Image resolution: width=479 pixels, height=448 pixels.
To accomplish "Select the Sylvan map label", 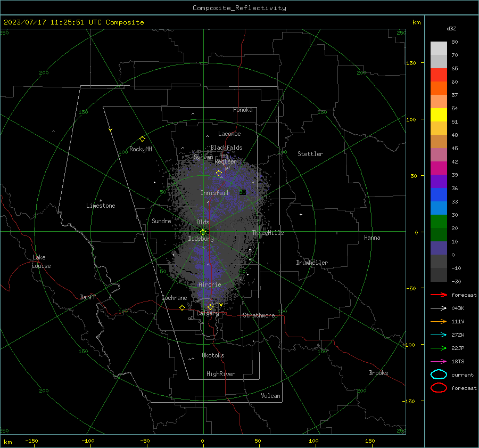I will click(x=203, y=157).
